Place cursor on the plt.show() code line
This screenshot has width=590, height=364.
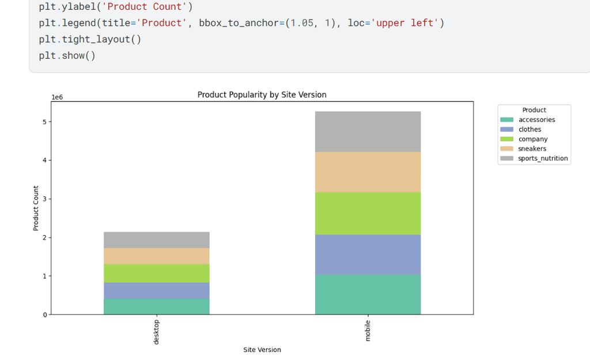tap(67, 56)
